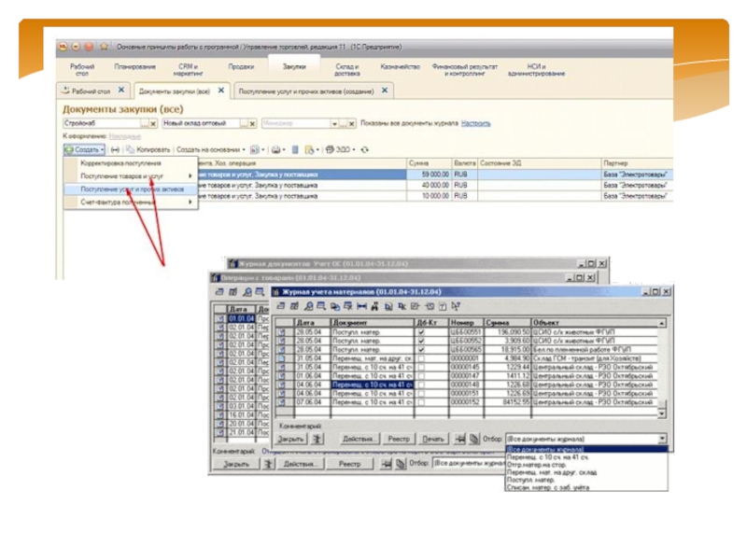Viewport: 747px width, 560px height.
Task: Click the printer icon in the purchases toolbar
Action: pyautogui.click(x=276, y=149)
